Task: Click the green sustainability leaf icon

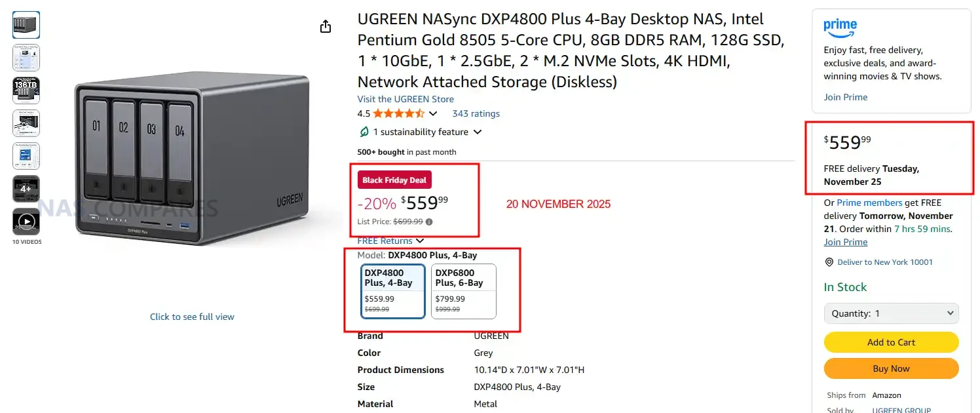Action: tap(364, 132)
